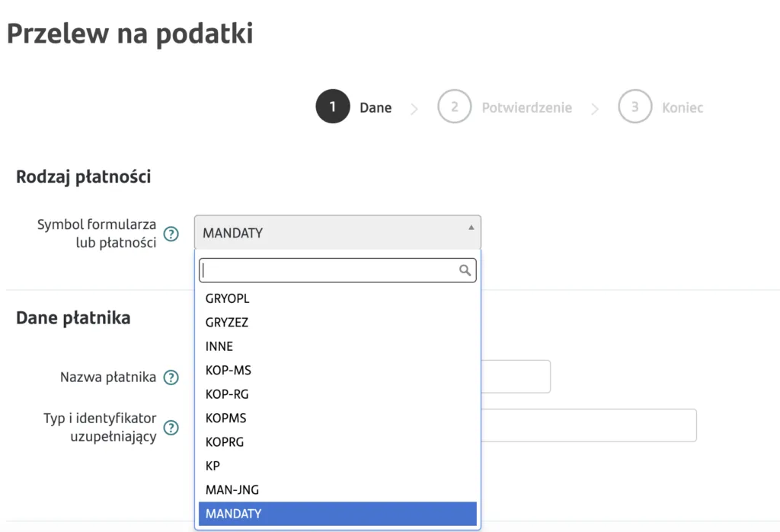Image resolution: width=780 pixels, height=532 pixels.
Task: Click the filled step circle numbered 1
Action: (332, 107)
